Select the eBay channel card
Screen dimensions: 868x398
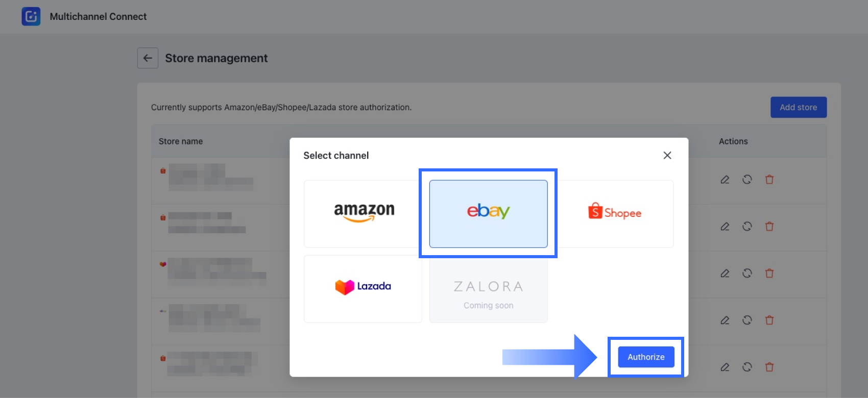488,213
